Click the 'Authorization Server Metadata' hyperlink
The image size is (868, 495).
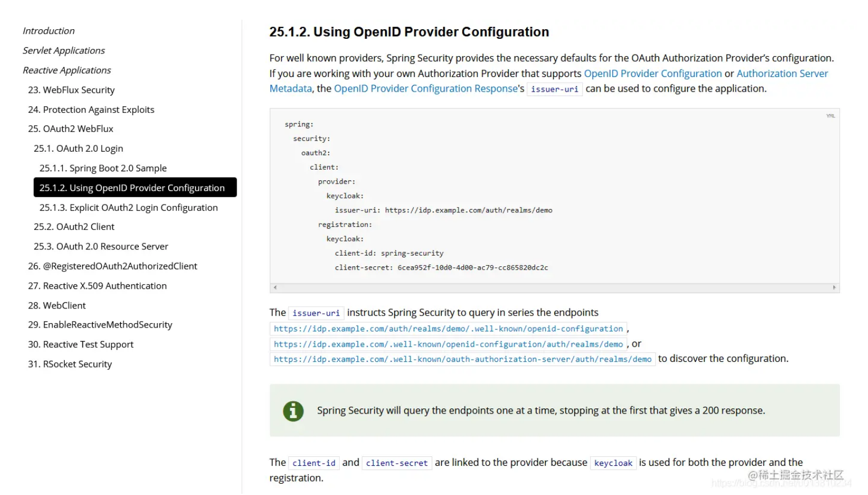pos(782,73)
